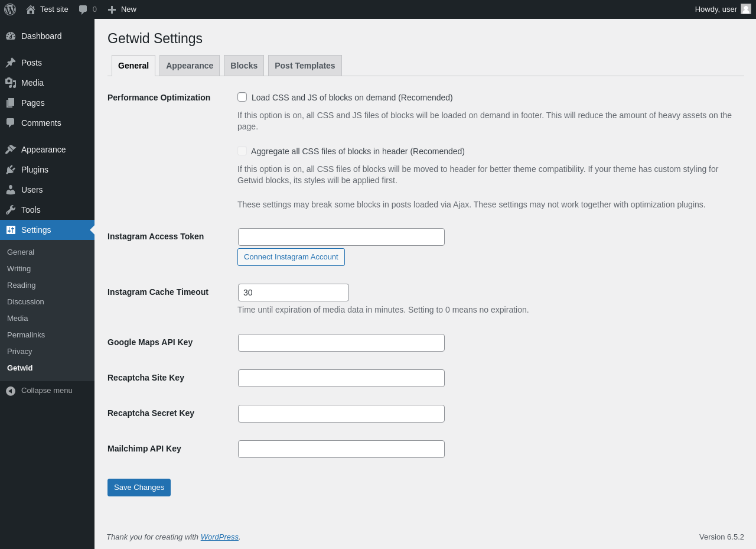The height and width of the screenshot is (549, 756).
Task: Click the user avatar in admin bar
Action: (x=746, y=9)
